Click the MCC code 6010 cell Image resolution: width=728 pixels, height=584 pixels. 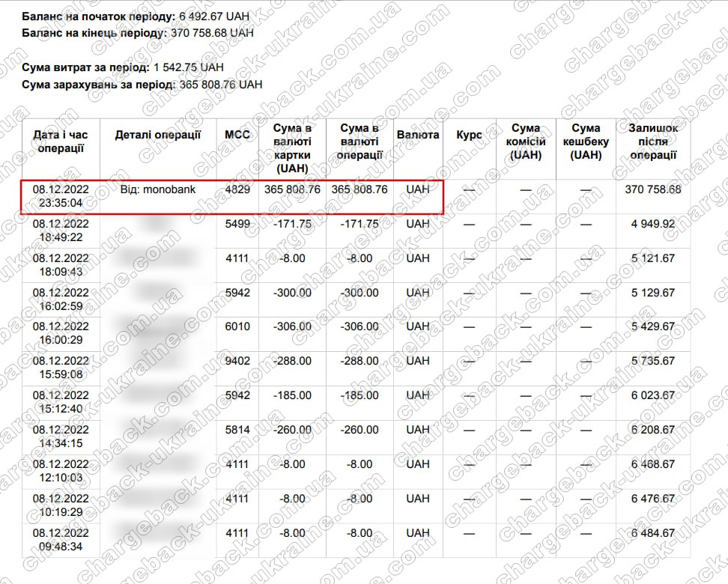click(x=237, y=326)
